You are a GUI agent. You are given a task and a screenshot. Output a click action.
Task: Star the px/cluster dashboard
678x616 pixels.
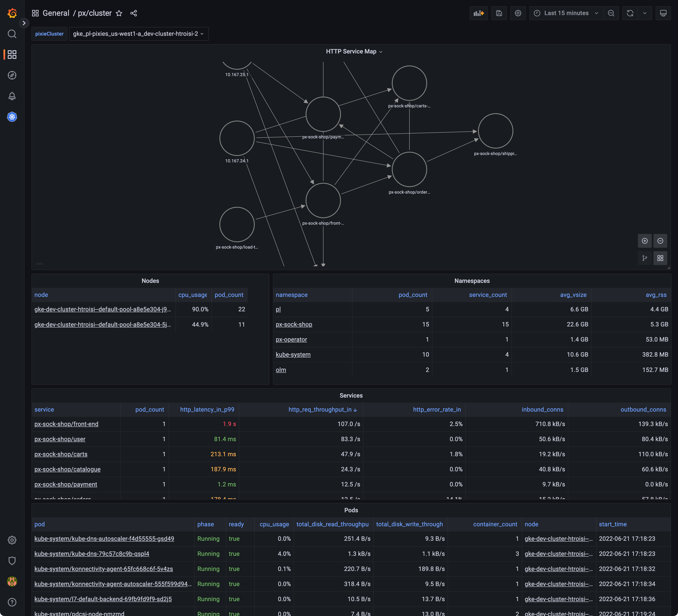[x=119, y=13]
